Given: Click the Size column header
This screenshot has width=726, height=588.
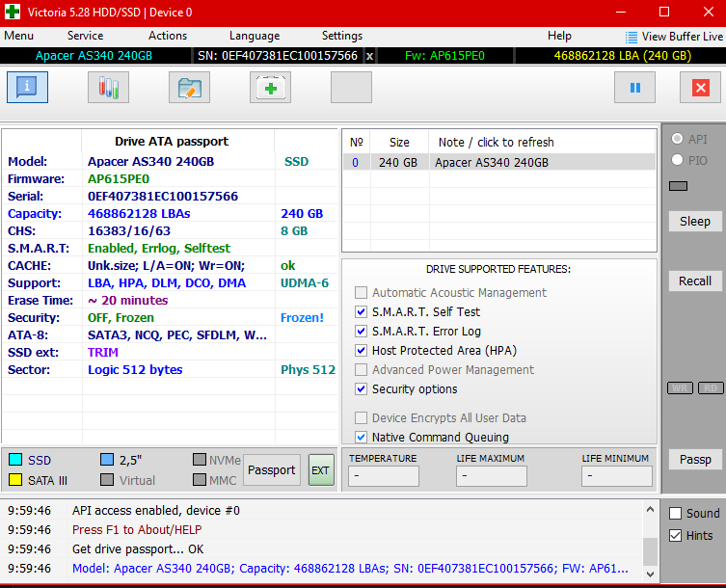Looking at the screenshot, I should (x=399, y=142).
